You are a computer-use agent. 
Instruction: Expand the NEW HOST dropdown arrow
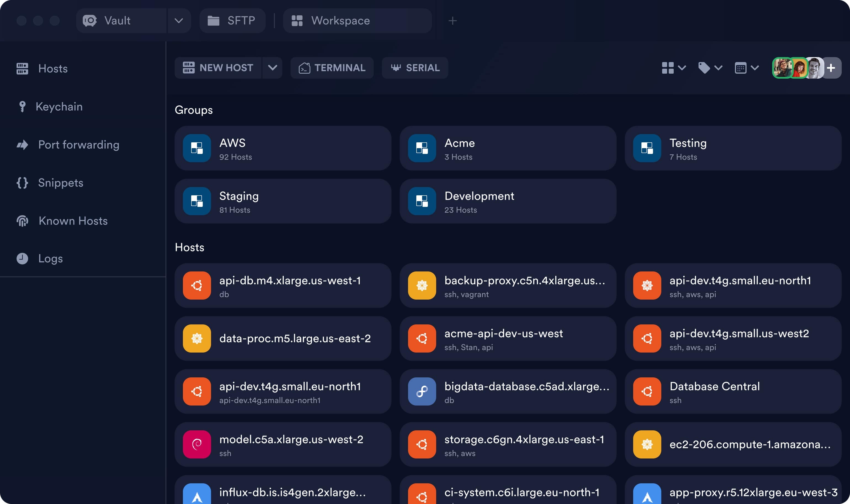coord(272,68)
